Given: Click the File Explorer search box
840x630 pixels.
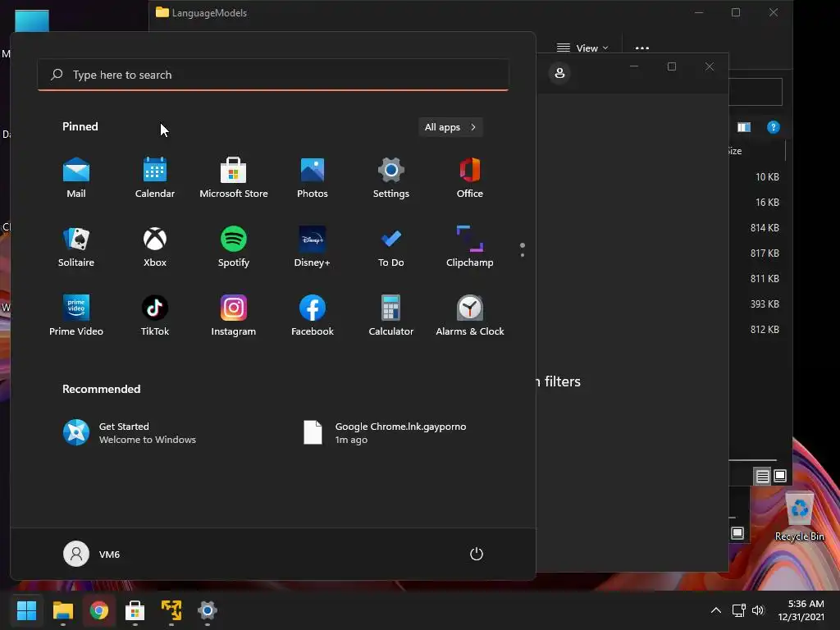Looking at the screenshot, I should pos(756,92).
